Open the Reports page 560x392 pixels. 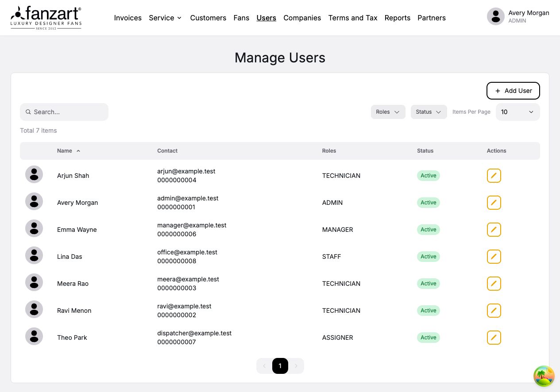point(398,18)
